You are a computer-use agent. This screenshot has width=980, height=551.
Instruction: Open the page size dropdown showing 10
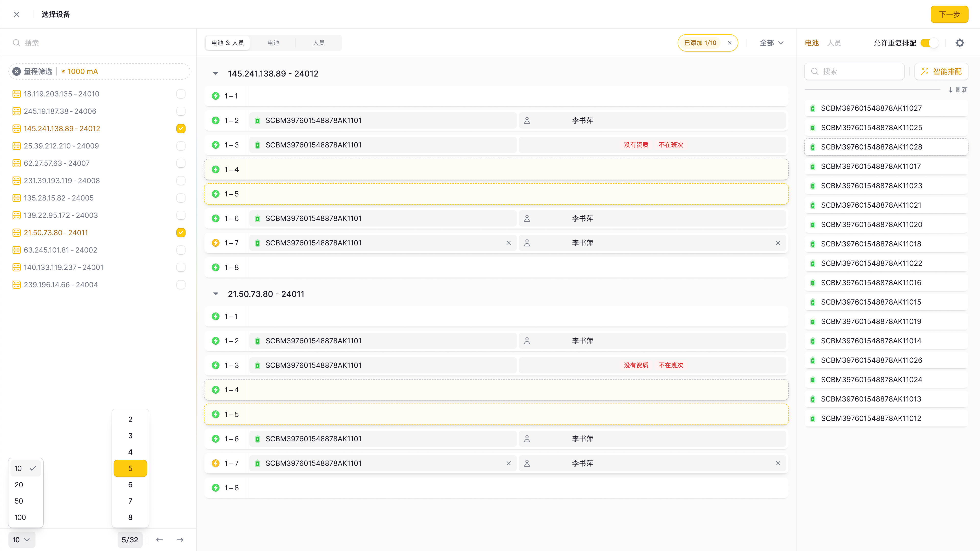(21, 540)
